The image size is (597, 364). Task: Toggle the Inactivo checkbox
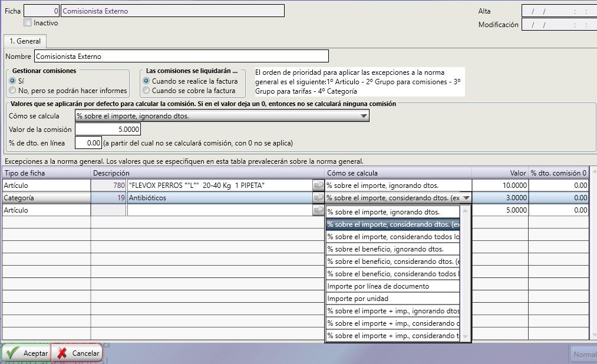click(x=28, y=23)
